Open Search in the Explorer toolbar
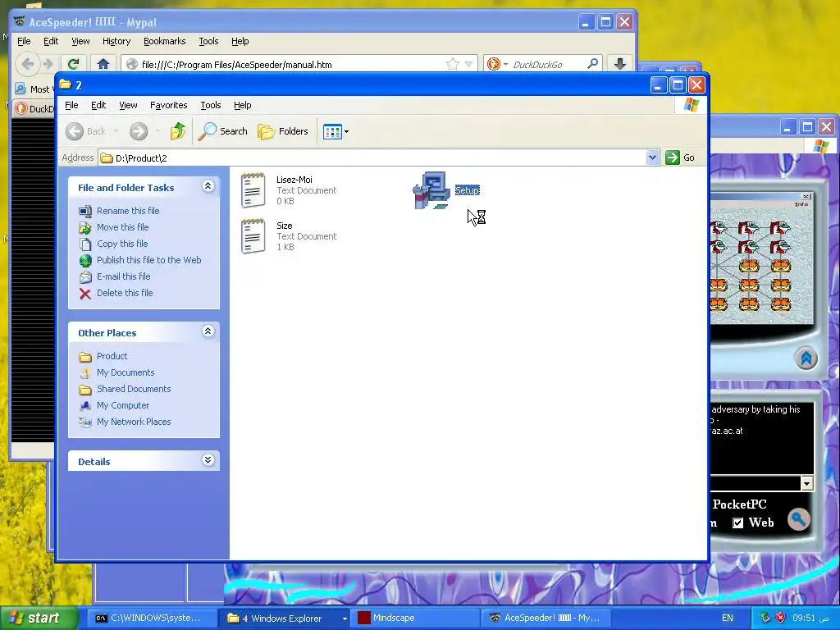 pyautogui.click(x=223, y=131)
